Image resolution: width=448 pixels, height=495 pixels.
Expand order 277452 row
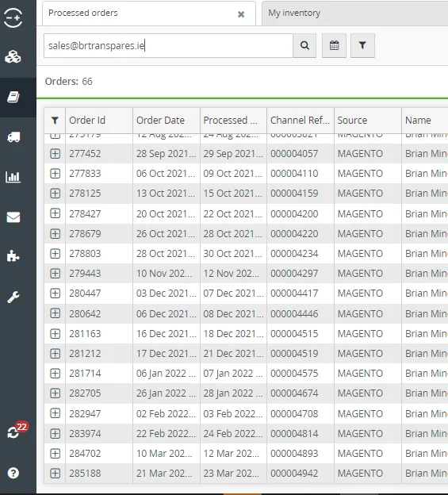pyautogui.click(x=56, y=154)
